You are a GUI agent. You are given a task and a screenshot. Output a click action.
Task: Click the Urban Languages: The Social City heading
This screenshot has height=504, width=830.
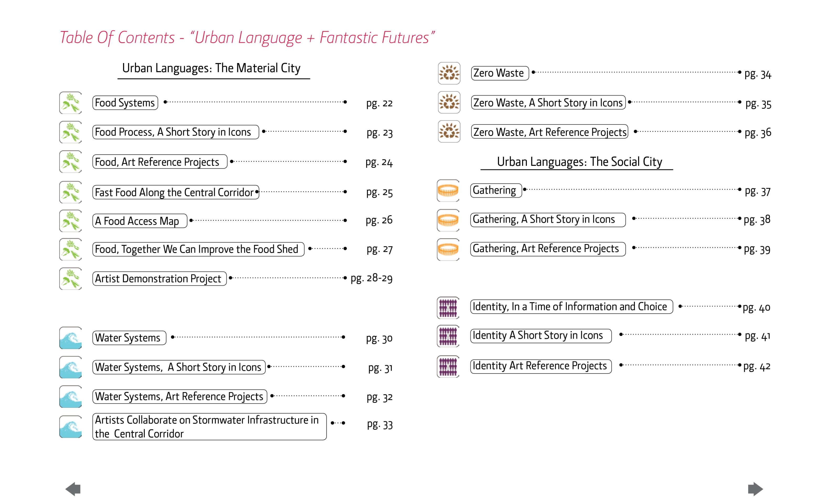click(579, 162)
